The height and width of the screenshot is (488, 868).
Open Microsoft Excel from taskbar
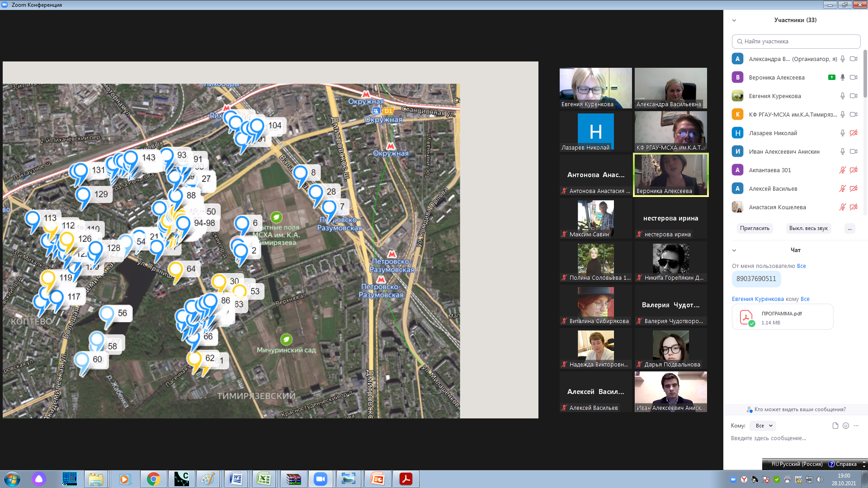[264, 479]
